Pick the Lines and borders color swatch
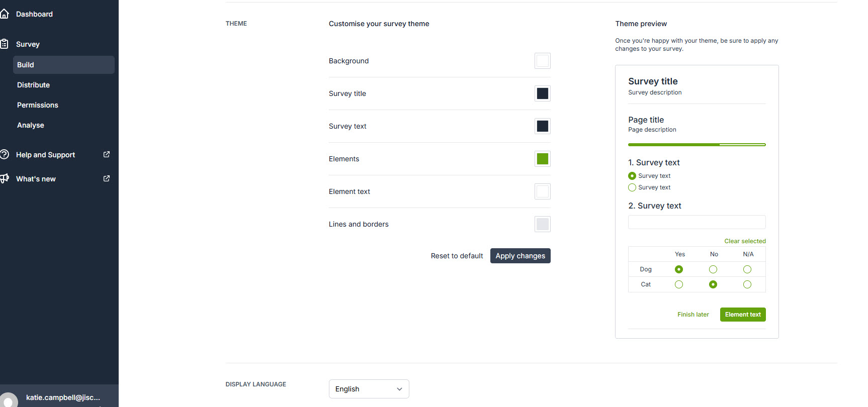The width and height of the screenshot is (868, 407). point(542,224)
